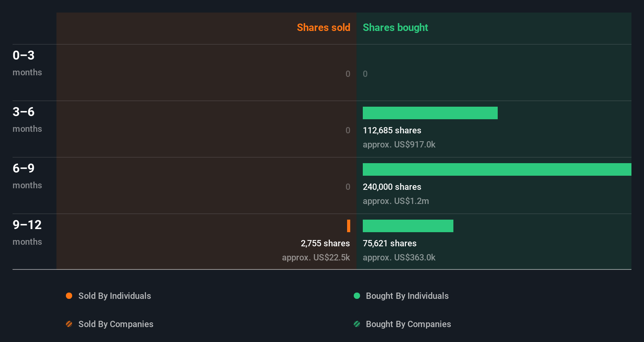Viewport: 644px width, 342px height.
Task: Click the bought zero in 0–3 months row
Action: coord(365,74)
